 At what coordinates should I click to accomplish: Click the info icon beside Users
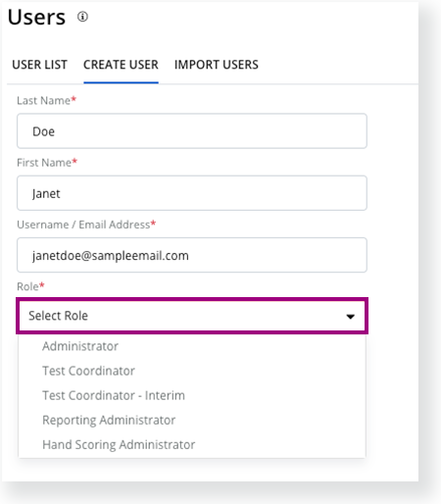coord(82,17)
